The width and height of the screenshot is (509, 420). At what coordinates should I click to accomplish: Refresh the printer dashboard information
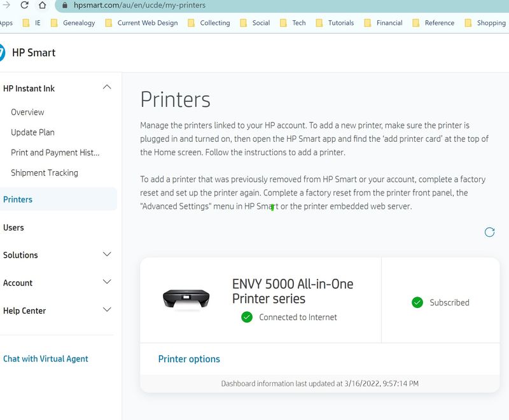click(x=489, y=232)
